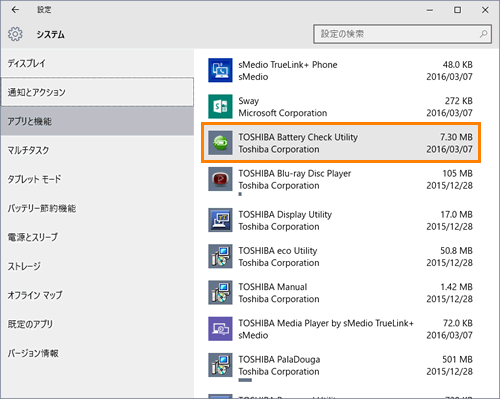
Task: Click the 1.42 MB size value
Action: point(456,287)
